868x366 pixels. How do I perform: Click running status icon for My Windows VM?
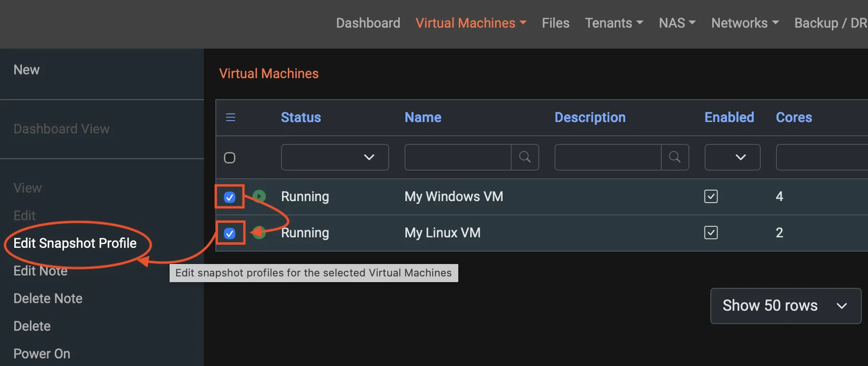click(259, 196)
